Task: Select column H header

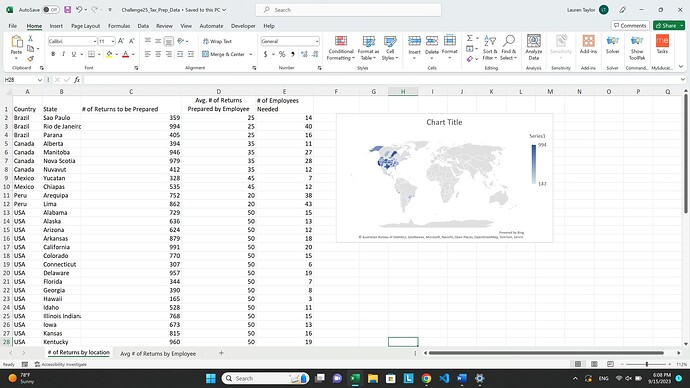Action: click(403, 92)
